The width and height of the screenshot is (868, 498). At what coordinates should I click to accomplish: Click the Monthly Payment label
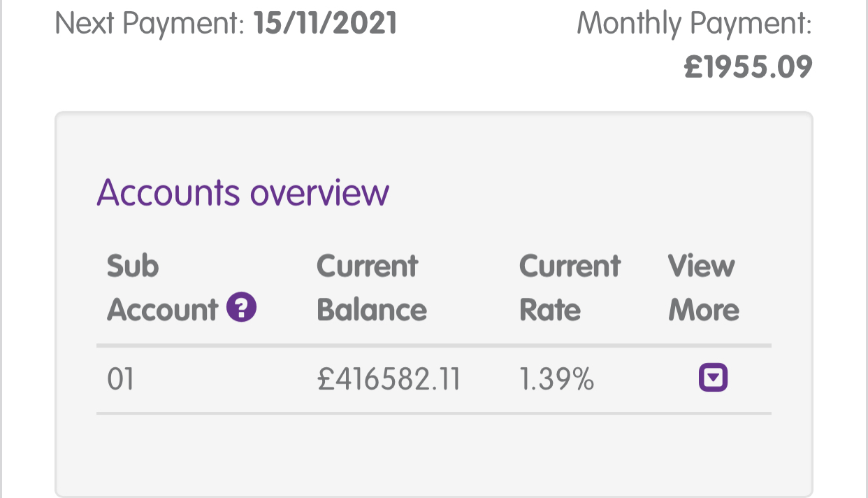695,24
